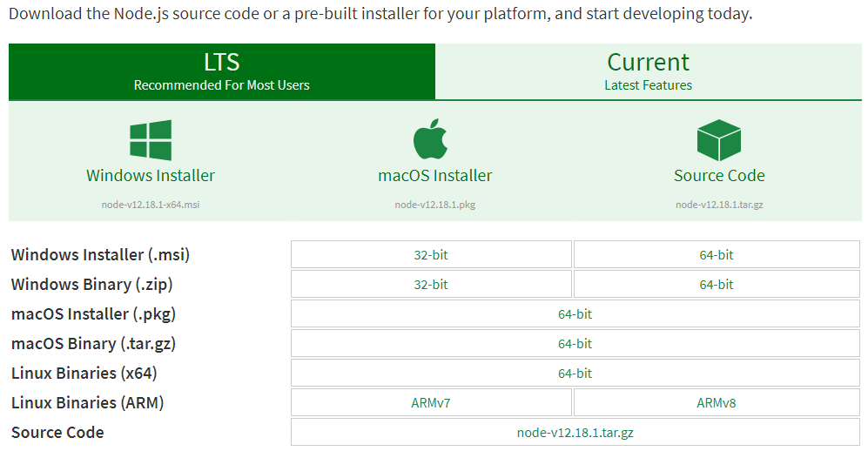The height and width of the screenshot is (458, 868).
Task: Download 64-bit Windows Installer (.msi)
Action: [717, 255]
